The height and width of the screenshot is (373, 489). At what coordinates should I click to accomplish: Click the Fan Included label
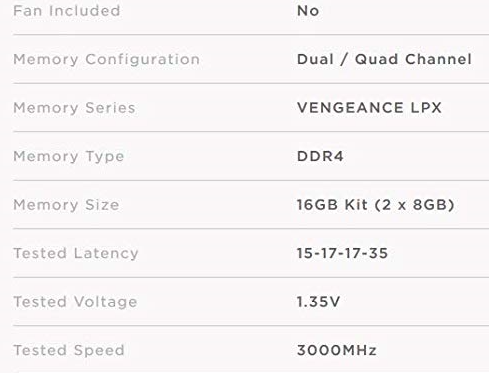point(67,11)
